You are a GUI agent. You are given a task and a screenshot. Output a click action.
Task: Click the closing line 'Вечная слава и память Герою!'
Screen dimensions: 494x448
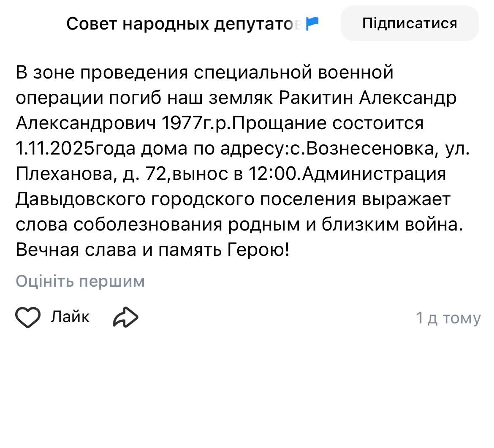pos(153,250)
